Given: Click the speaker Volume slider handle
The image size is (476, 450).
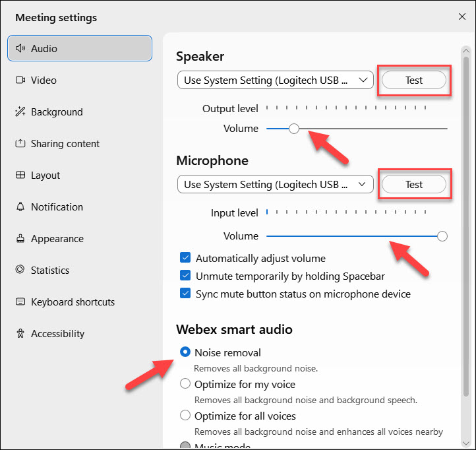Looking at the screenshot, I should pos(294,129).
